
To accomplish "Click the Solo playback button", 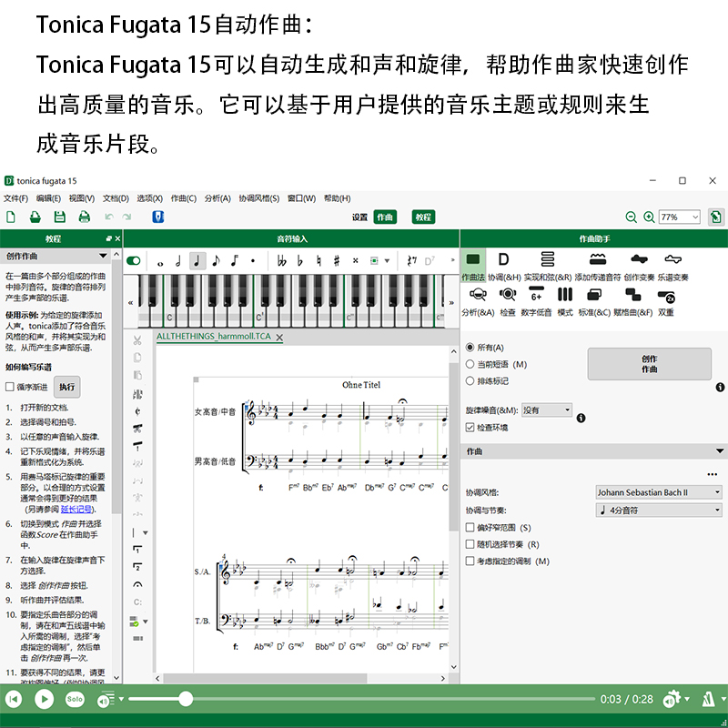I will [x=75, y=699].
